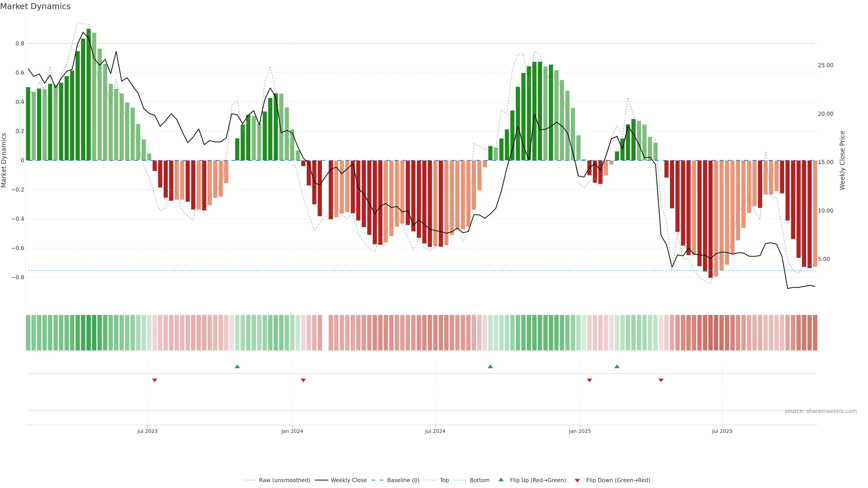Click the green flip-up marker in early 2025

[x=617, y=366]
